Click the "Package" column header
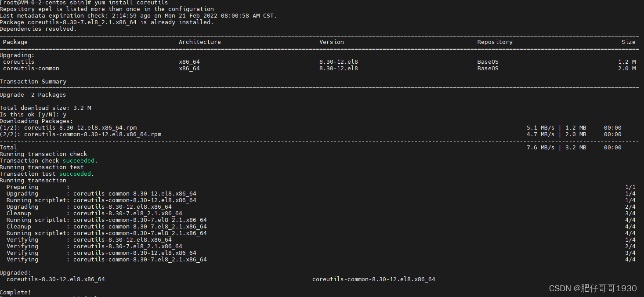This screenshot has width=644, height=297. pos(15,42)
